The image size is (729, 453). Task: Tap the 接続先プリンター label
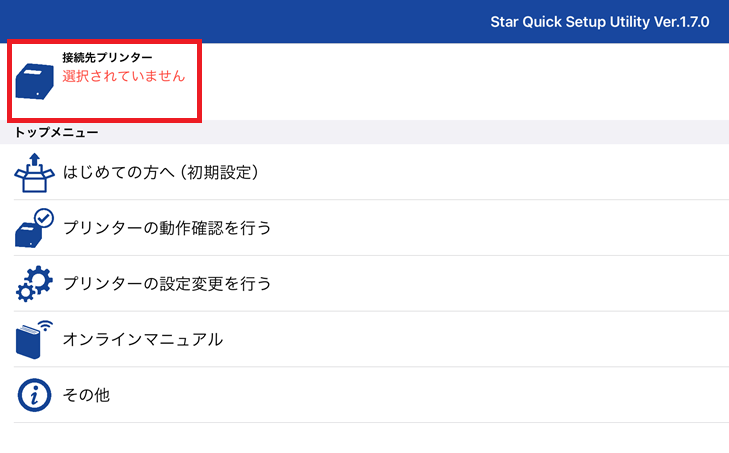click(x=107, y=58)
